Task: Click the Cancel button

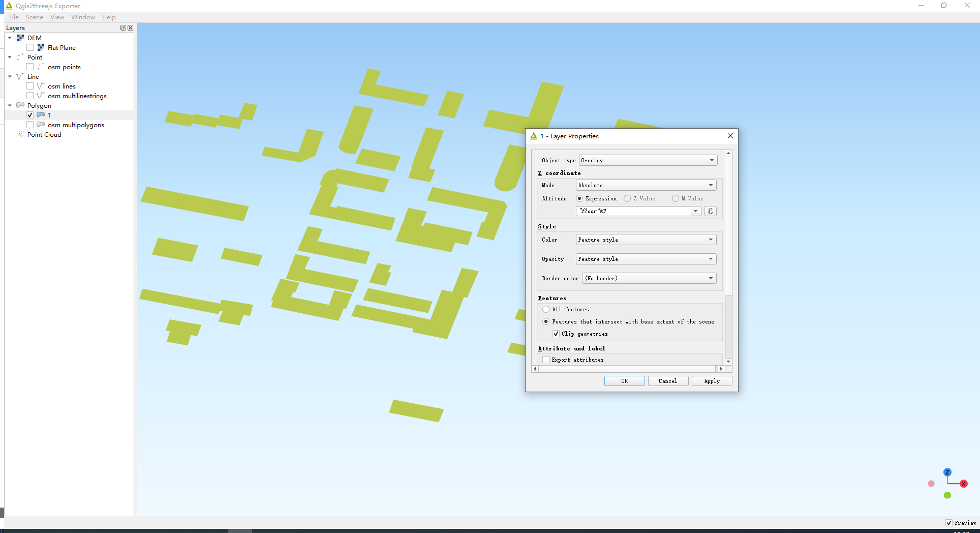Action: (668, 381)
